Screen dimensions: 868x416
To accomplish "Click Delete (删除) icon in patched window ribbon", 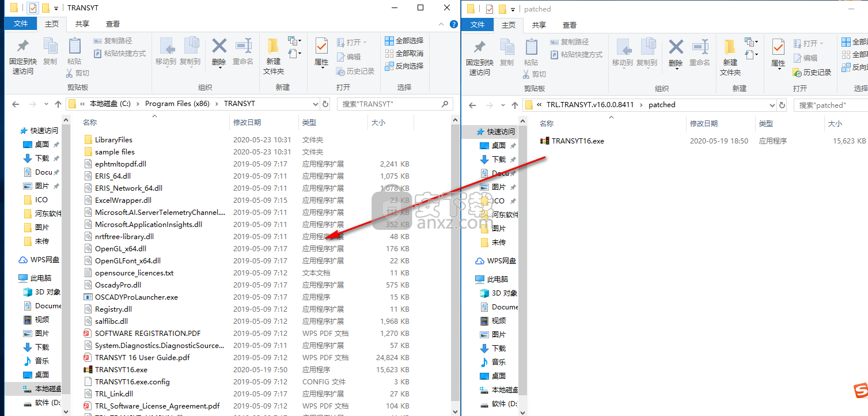I will coord(676,53).
